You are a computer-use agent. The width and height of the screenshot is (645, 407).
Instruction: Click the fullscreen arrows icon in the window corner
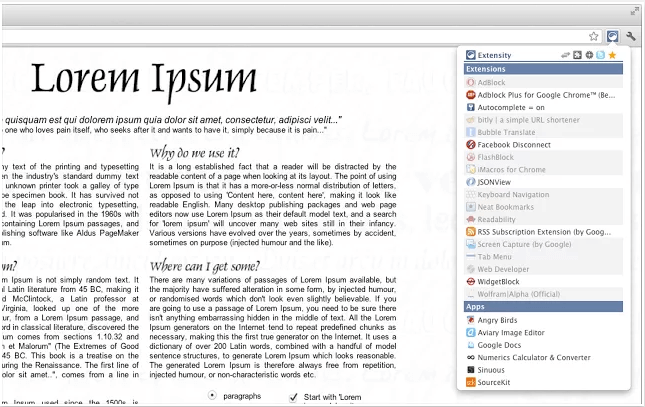coord(635,12)
